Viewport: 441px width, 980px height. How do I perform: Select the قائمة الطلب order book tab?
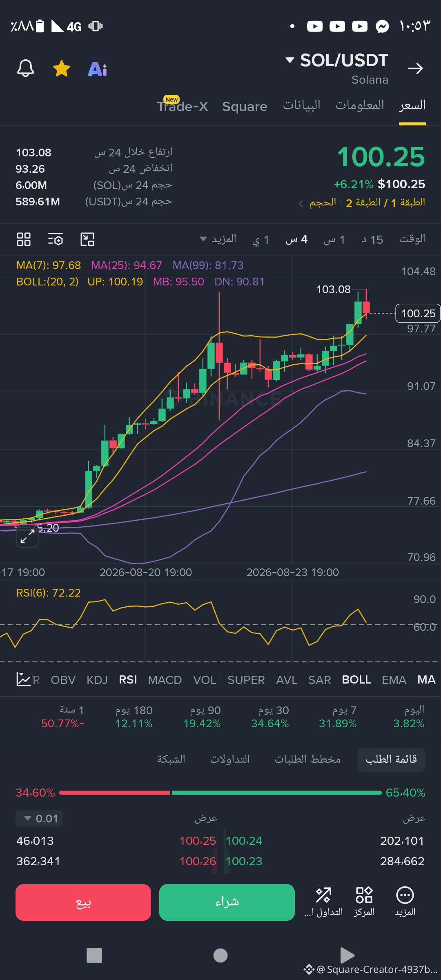(391, 759)
